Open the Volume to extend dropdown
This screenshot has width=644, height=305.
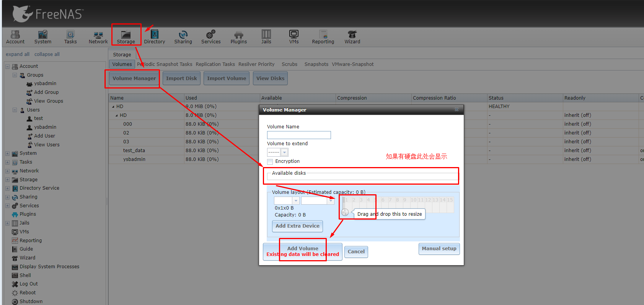click(284, 152)
